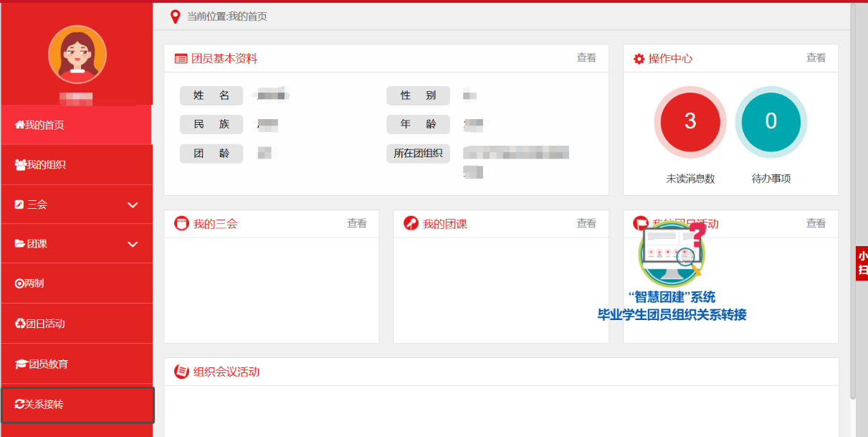Click 查看 link in 团员基本资料 panel
The image size is (868, 437).
coord(586,58)
